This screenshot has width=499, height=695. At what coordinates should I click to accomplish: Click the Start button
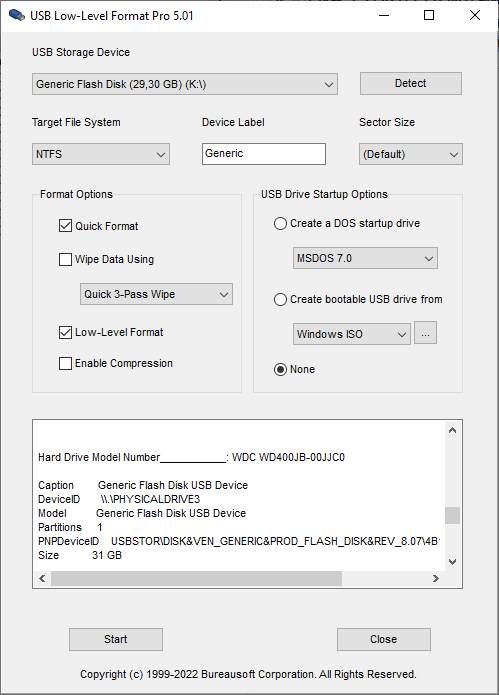116,639
